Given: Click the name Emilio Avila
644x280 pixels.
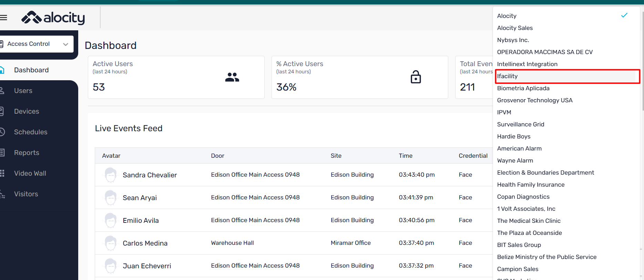Looking at the screenshot, I should pos(141,220).
